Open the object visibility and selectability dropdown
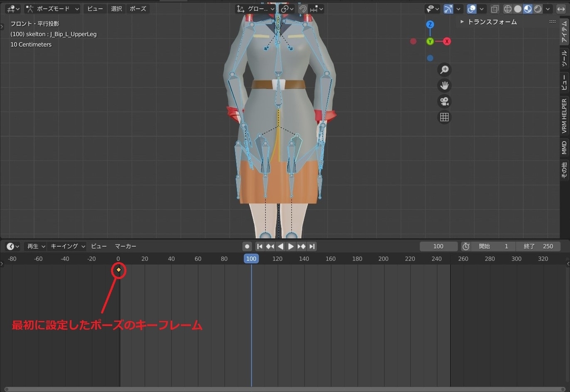 coord(432,9)
